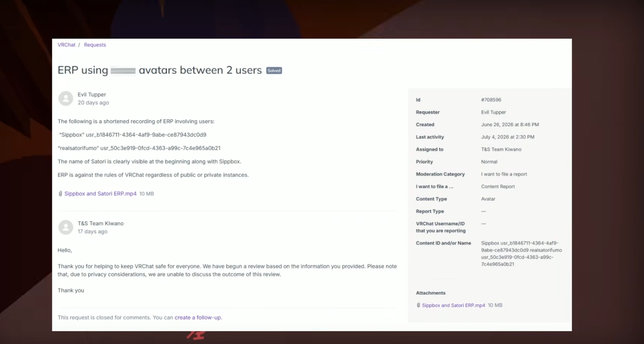Select the ticket Id value #708596
This screenshot has height=344, width=644.
491,100
